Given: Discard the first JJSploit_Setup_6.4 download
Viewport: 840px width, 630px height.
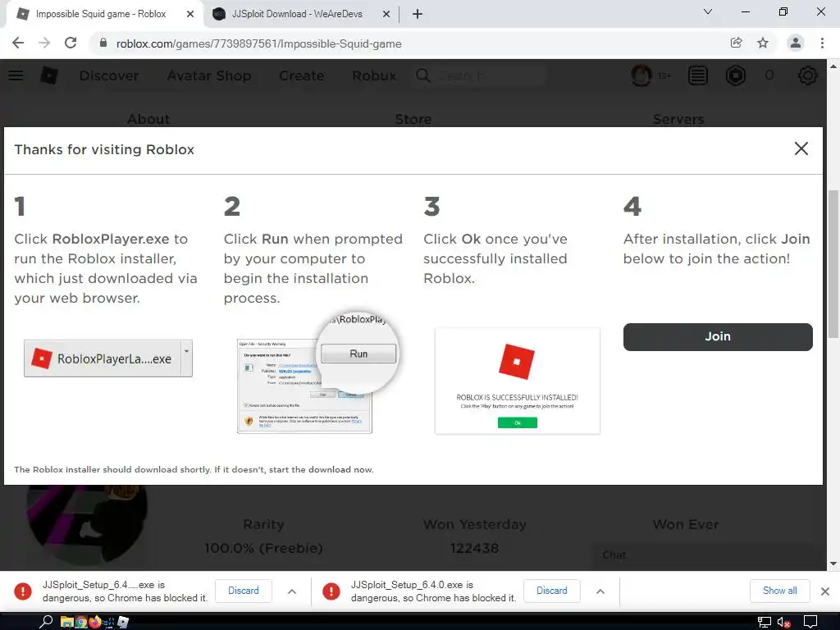Looking at the screenshot, I should coord(243,591).
